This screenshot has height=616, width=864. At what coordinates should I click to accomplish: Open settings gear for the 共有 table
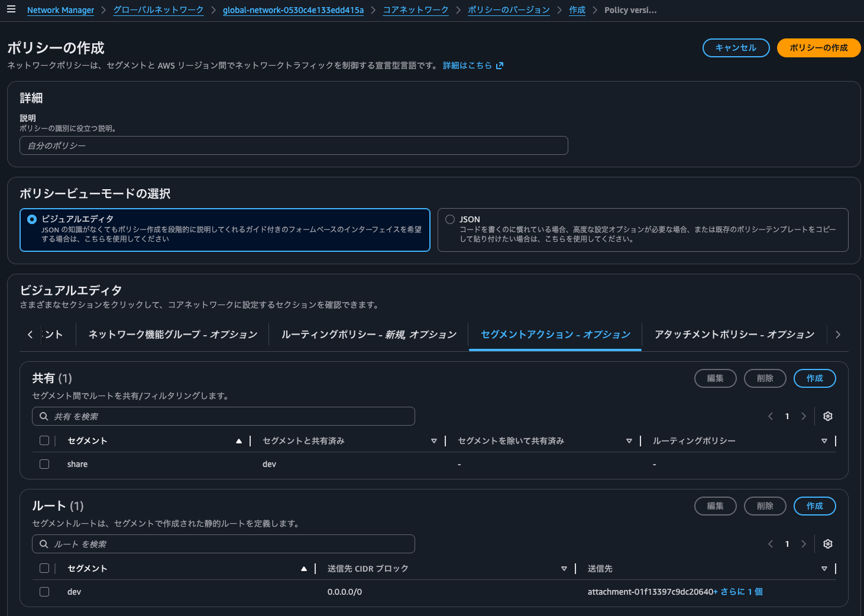tap(827, 416)
